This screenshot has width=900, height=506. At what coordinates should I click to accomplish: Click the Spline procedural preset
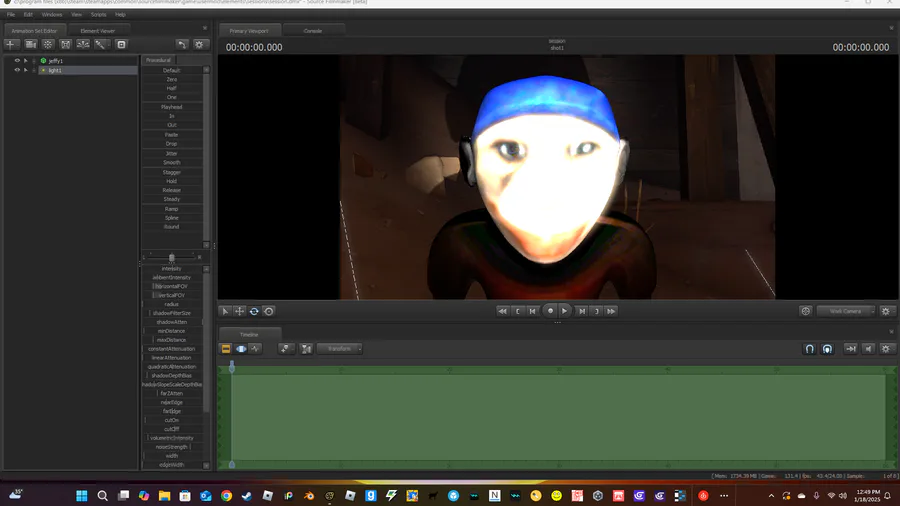coord(172,218)
